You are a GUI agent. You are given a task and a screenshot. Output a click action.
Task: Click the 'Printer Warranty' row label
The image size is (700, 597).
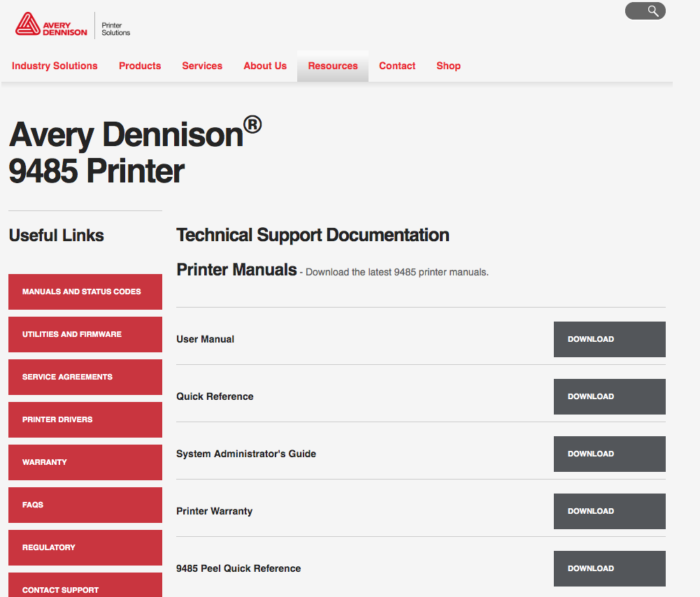click(x=214, y=511)
